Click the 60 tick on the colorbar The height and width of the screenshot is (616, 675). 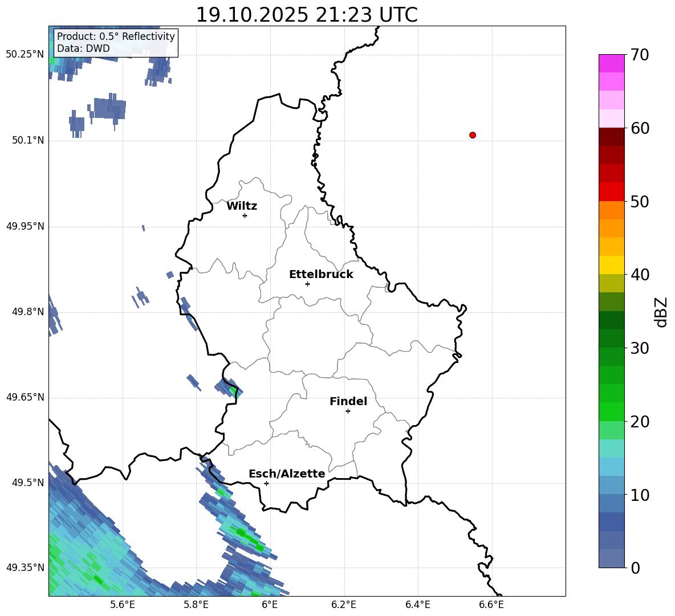[640, 128]
